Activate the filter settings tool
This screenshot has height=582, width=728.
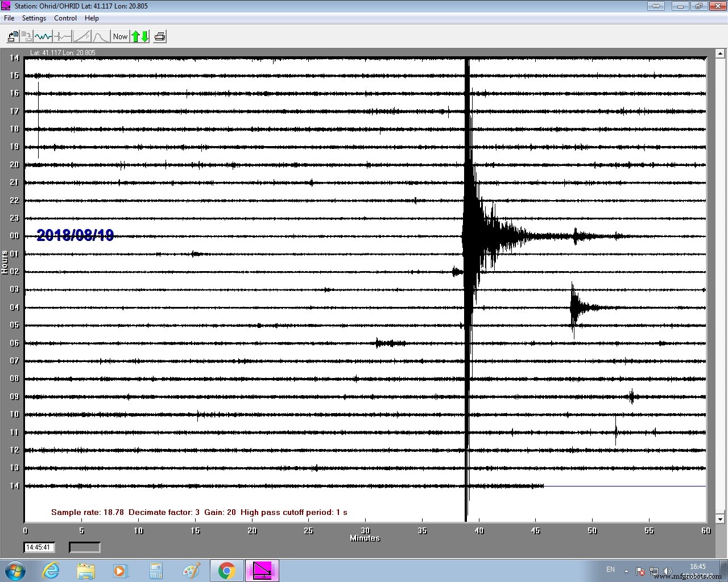[63, 36]
